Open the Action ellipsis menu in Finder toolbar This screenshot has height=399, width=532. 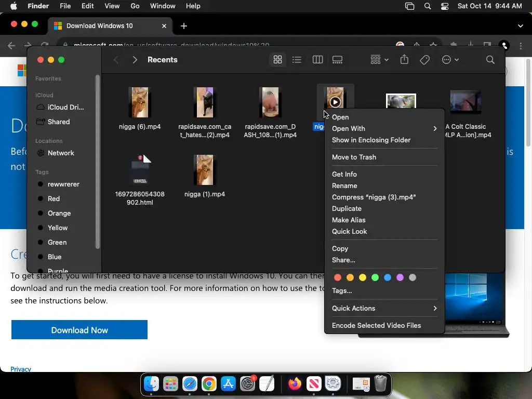450,60
